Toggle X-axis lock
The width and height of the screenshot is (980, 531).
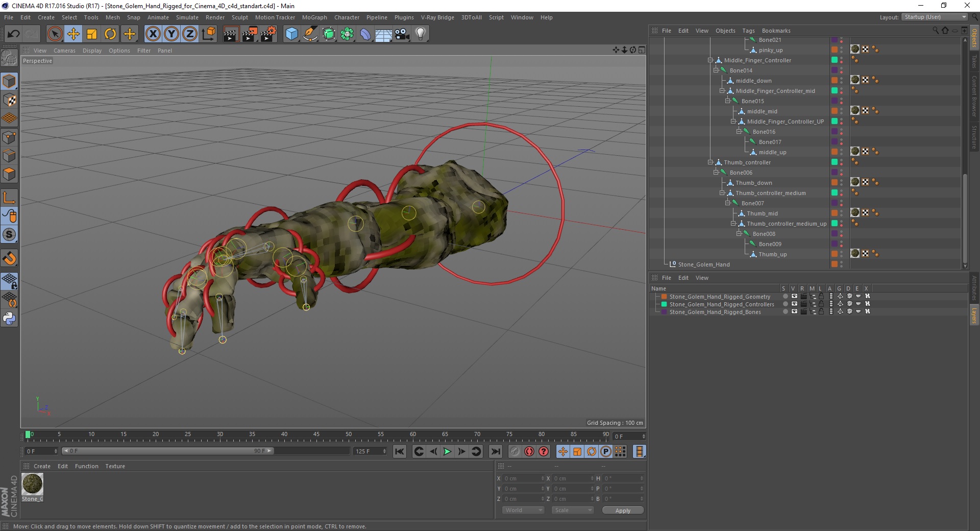(x=153, y=34)
